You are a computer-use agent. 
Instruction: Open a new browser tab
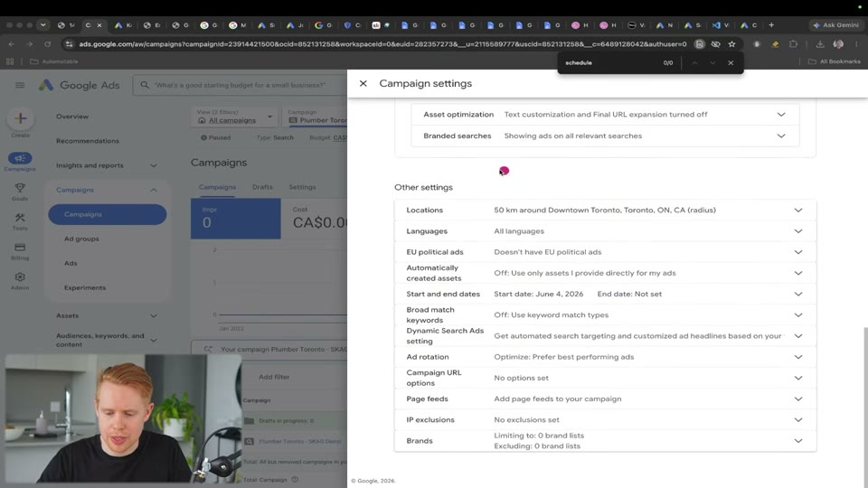(x=771, y=25)
